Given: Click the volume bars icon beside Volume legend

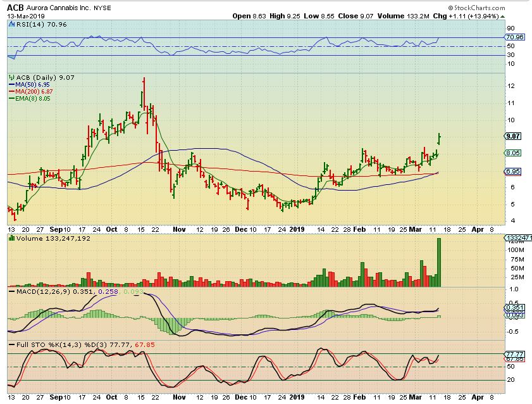Looking at the screenshot, I should [x=12, y=238].
